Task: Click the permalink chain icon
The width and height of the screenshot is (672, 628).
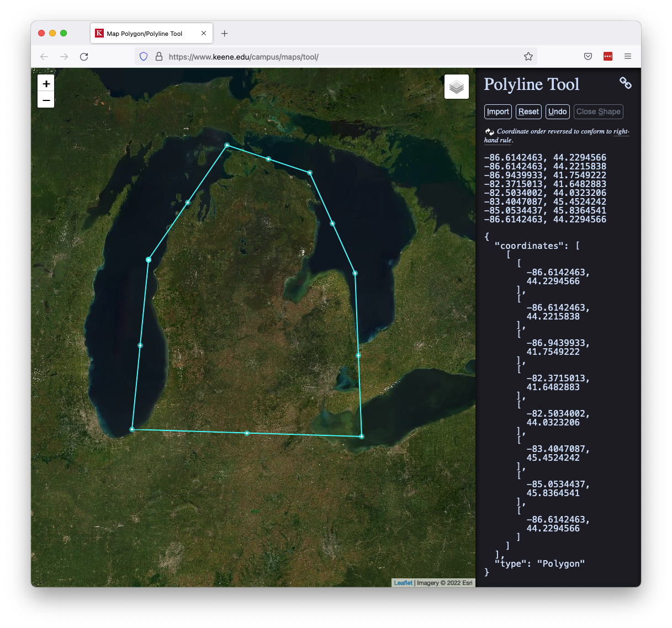Action: (625, 83)
